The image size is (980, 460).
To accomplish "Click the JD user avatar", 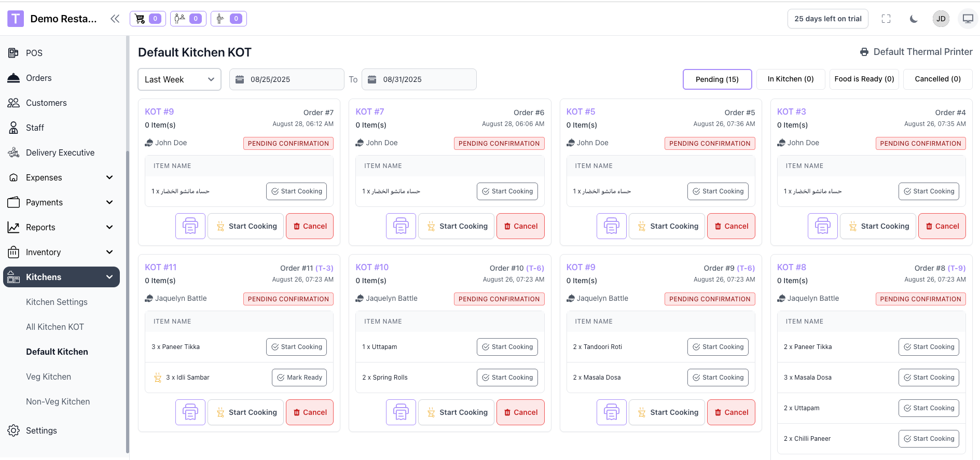I will pyautogui.click(x=941, y=19).
